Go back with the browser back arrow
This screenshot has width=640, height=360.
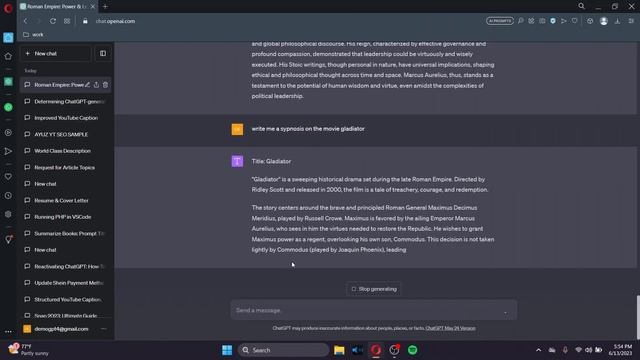[x=25, y=21]
